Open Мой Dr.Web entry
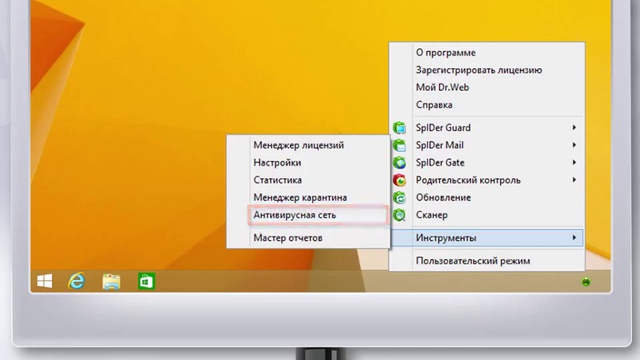Viewport: 640px width, 360px height. click(x=442, y=87)
